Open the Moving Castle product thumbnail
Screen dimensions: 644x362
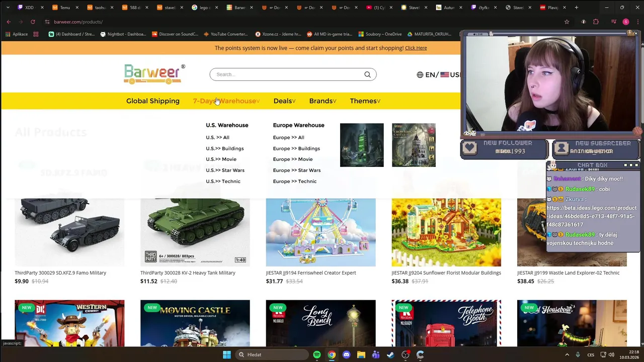click(x=195, y=323)
